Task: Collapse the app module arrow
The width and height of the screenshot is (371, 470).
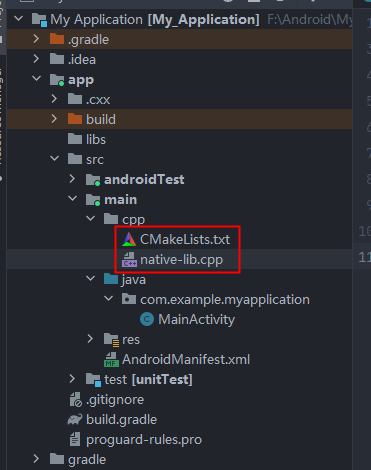Action: pos(37,79)
